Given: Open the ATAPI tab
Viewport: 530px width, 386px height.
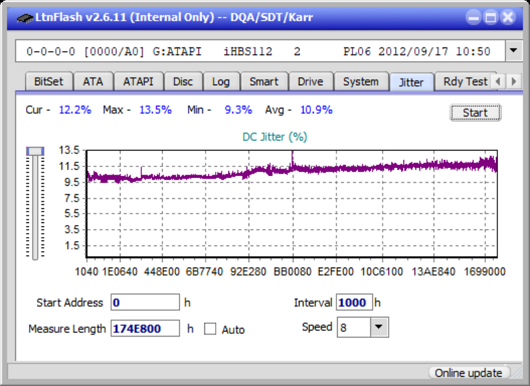Looking at the screenshot, I should coord(138,82).
